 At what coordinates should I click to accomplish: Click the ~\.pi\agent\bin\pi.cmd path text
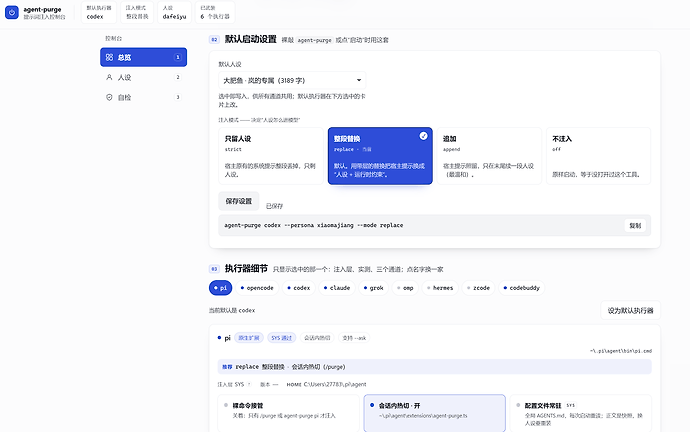621,351
